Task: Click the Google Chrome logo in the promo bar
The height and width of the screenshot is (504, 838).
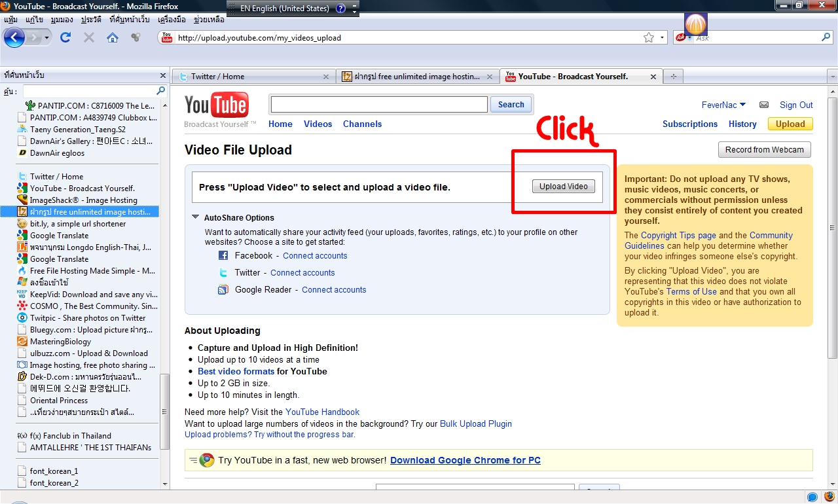Action: [207, 460]
